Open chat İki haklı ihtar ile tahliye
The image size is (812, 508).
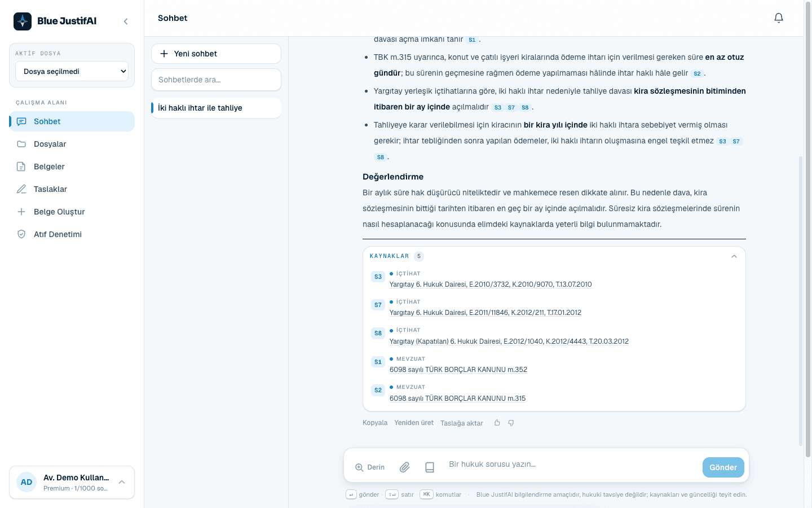point(216,108)
